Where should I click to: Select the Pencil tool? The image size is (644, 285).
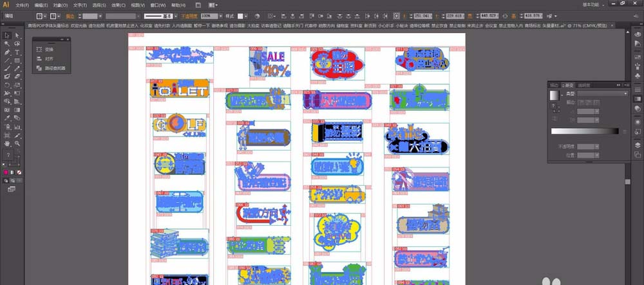[17, 68]
